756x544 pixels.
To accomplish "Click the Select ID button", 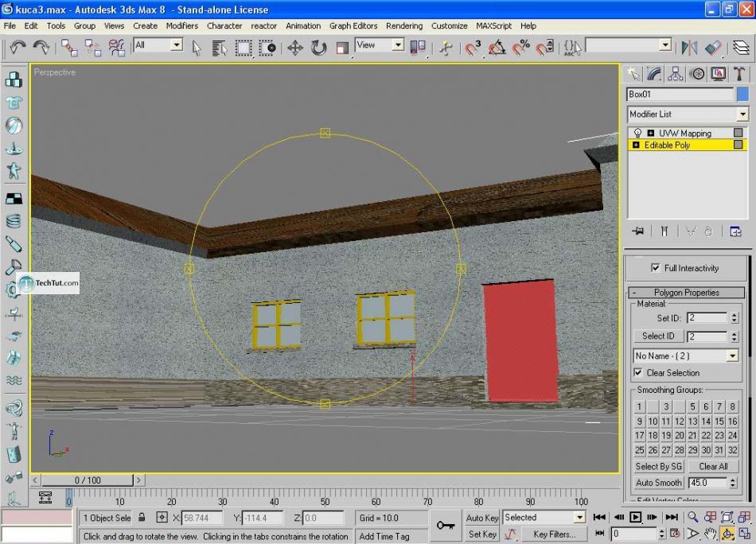I will (x=658, y=336).
